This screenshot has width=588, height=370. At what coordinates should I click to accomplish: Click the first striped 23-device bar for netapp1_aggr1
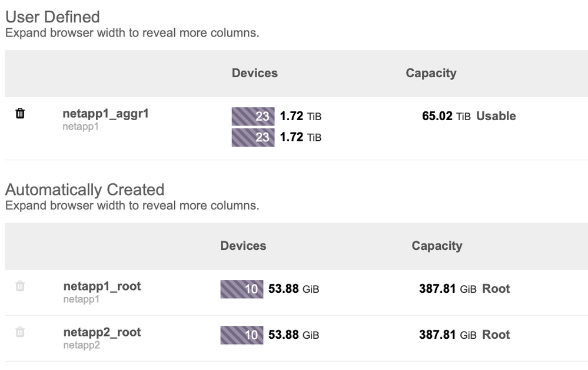tap(253, 116)
